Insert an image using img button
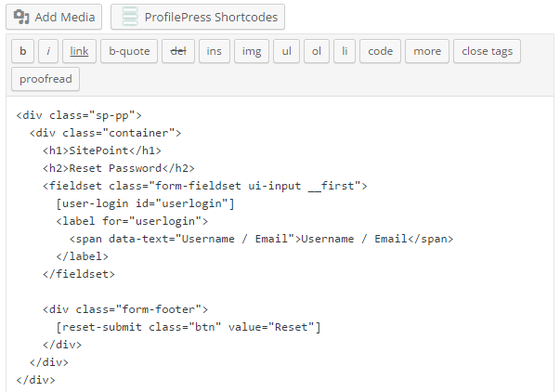560x392 pixels. [252, 51]
